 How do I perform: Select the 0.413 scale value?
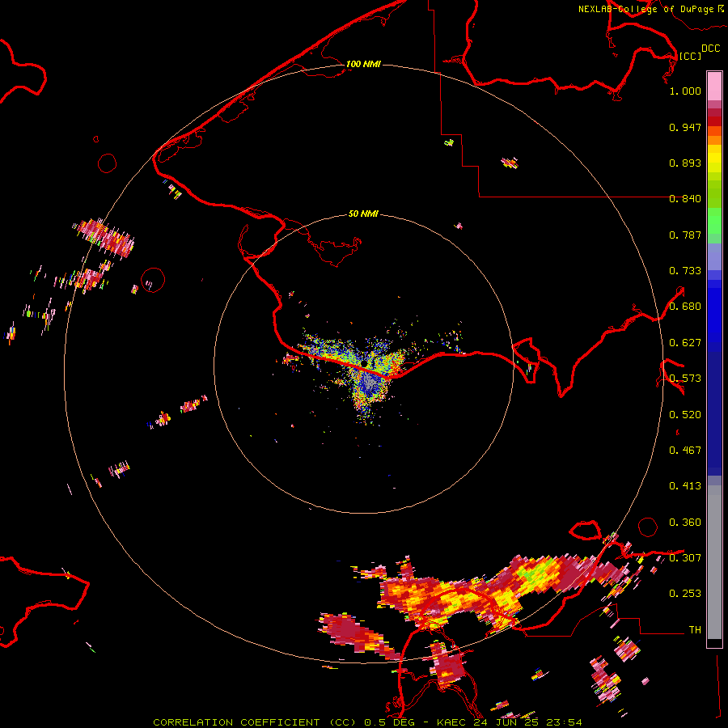tap(685, 486)
